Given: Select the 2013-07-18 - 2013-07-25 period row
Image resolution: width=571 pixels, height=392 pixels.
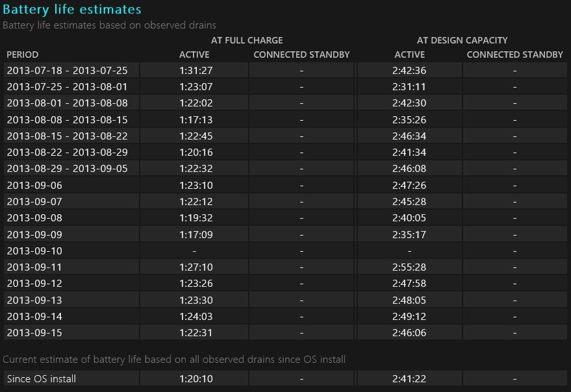Looking at the screenshot, I should tap(68, 71).
